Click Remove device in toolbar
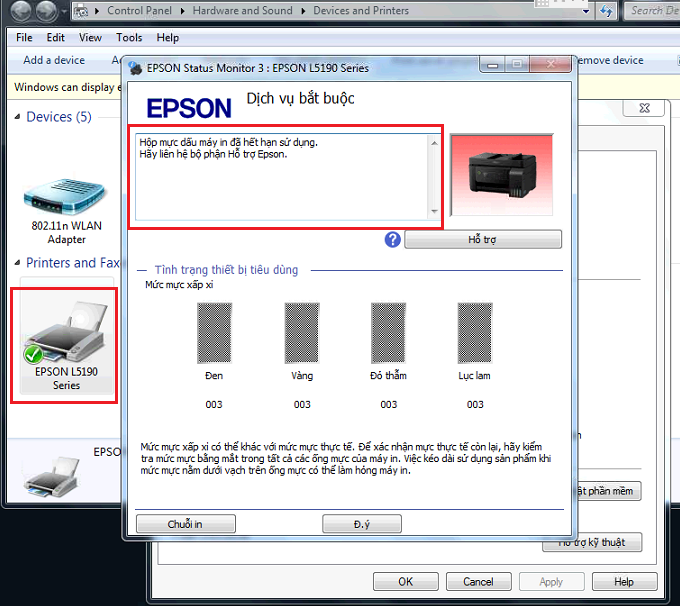Viewport: 680px width, 606px height. coord(610,60)
